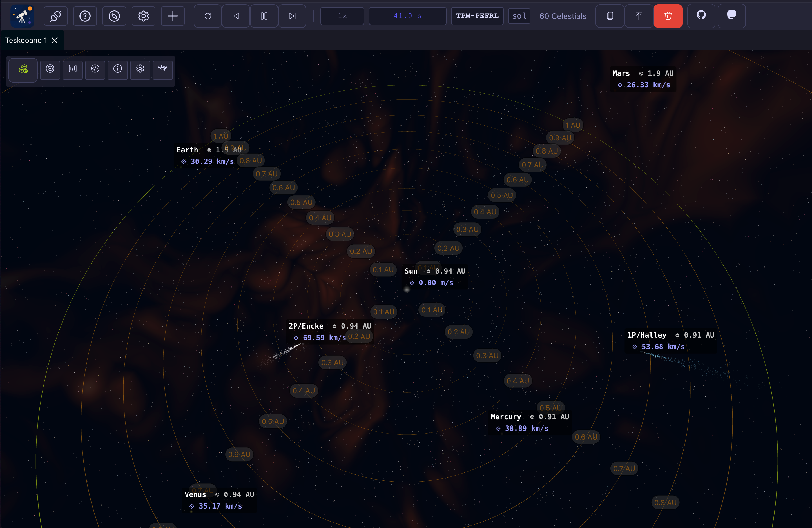Screen dimensions: 812x528
Task: Skip backward in the simulation
Action: pos(236,16)
